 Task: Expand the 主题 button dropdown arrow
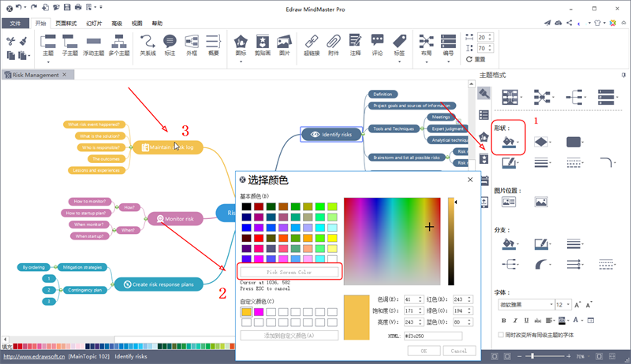48,62
